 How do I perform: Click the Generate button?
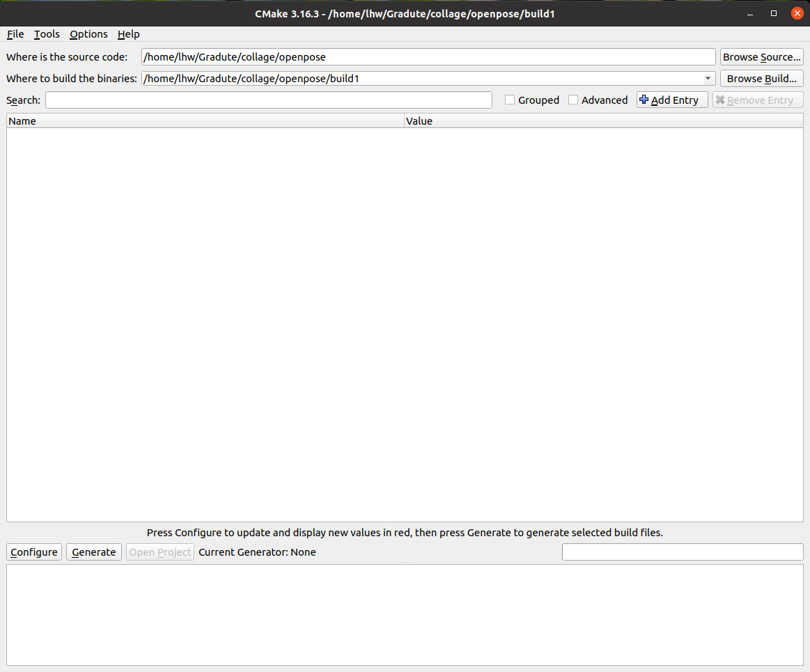94,552
